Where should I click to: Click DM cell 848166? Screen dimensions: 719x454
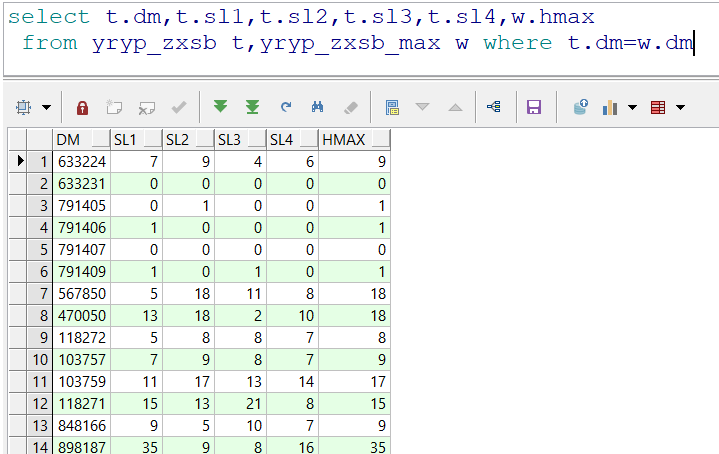coord(82,426)
